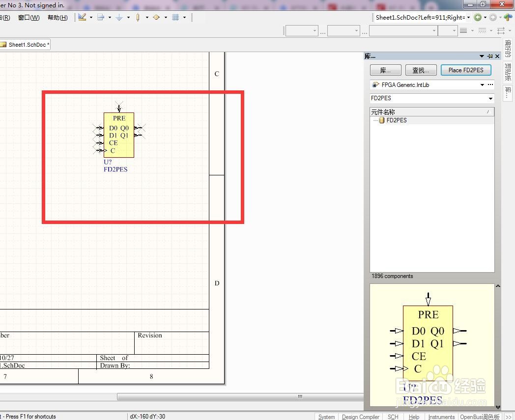The image size is (515, 420).
Task: Open the simulation sources icon
Action: tap(156, 17)
